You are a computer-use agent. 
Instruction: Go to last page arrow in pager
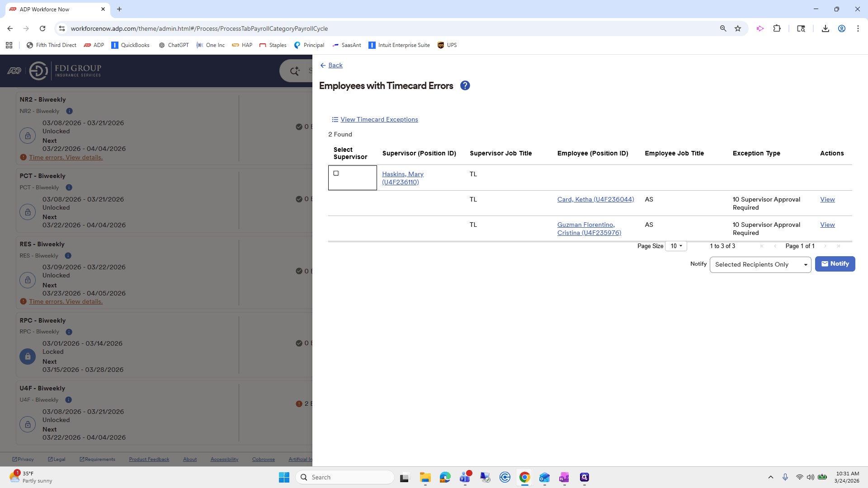point(839,246)
